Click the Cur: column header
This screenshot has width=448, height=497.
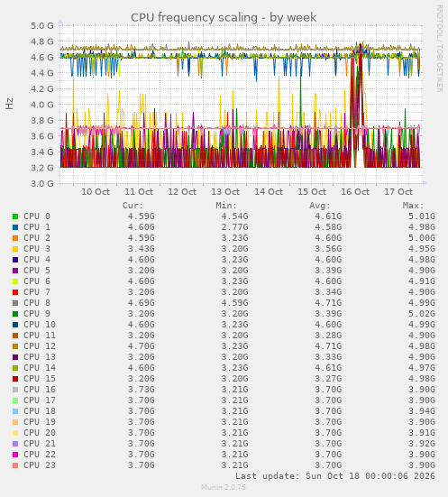coord(133,206)
